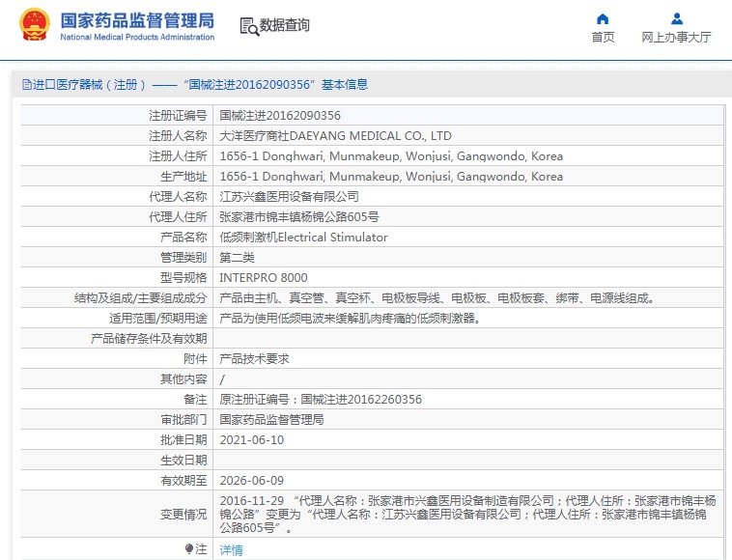This screenshot has width=732, height=560.
Task: Click the 型号规格 row label
Action: (183, 278)
